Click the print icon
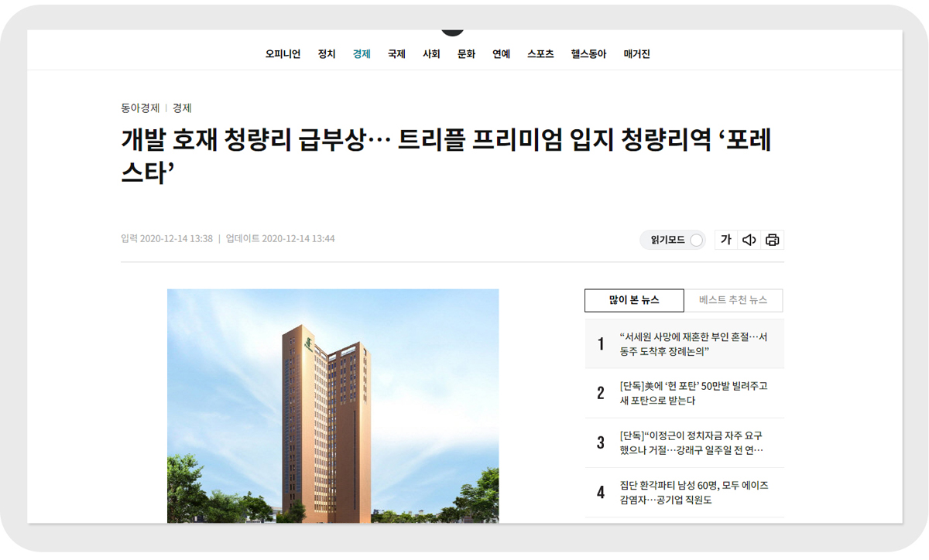The height and width of the screenshot is (560, 929). pos(772,240)
